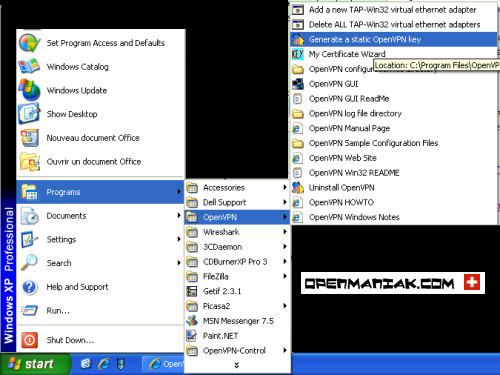Click the Ouvrir un document Office icon
Screen dimensions: 500x375
click(29, 162)
